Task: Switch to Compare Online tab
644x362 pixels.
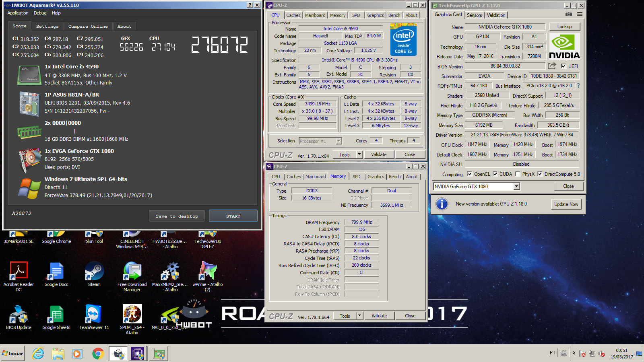Action: tap(88, 26)
